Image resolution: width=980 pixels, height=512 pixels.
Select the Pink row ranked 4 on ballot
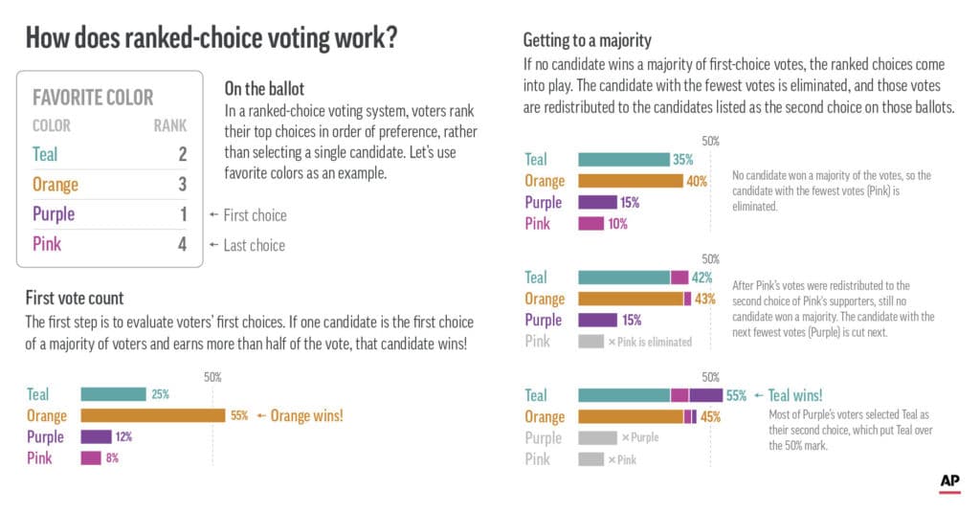click(x=109, y=244)
